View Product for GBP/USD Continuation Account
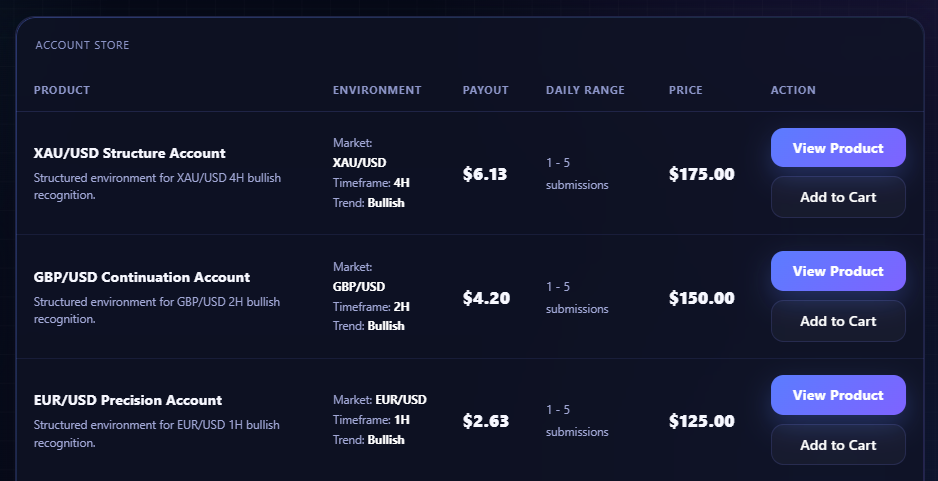Viewport: 938px width, 481px height. click(x=838, y=271)
